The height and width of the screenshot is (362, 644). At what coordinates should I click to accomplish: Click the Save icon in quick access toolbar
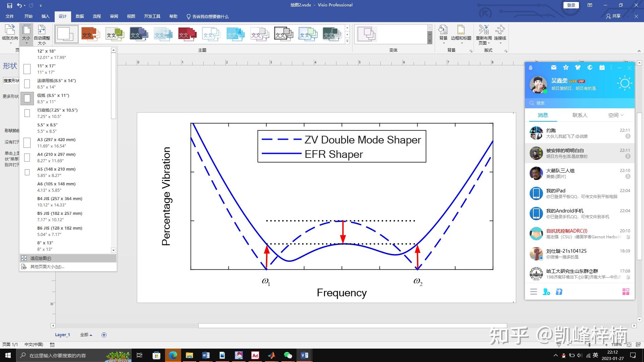tap(9, 5)
